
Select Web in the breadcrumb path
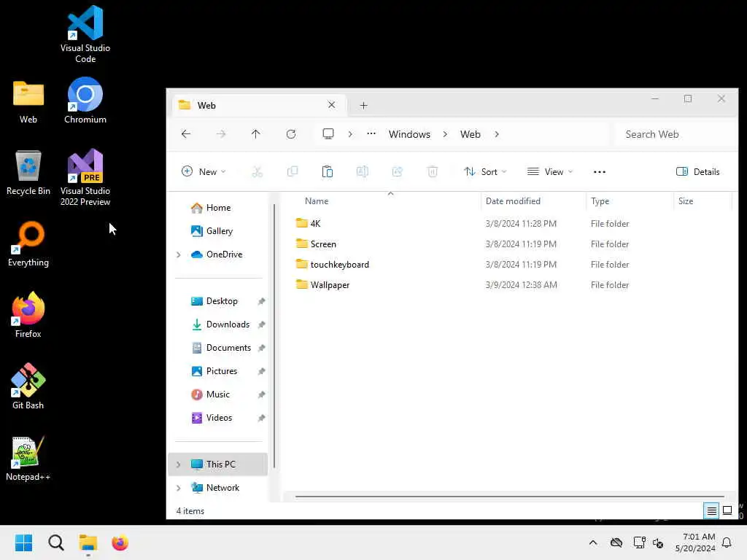point(471,134)
